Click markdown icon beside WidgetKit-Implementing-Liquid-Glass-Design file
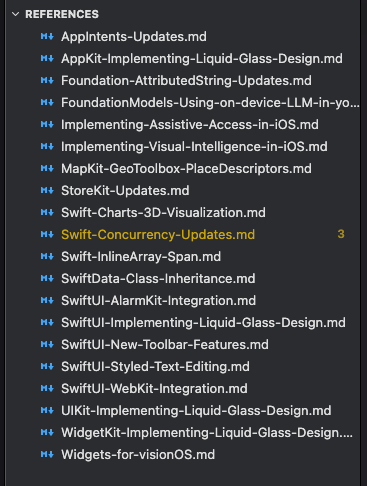The width and height of the screenshot is (367, 486). pyautogui.click(x=47, y=432)
